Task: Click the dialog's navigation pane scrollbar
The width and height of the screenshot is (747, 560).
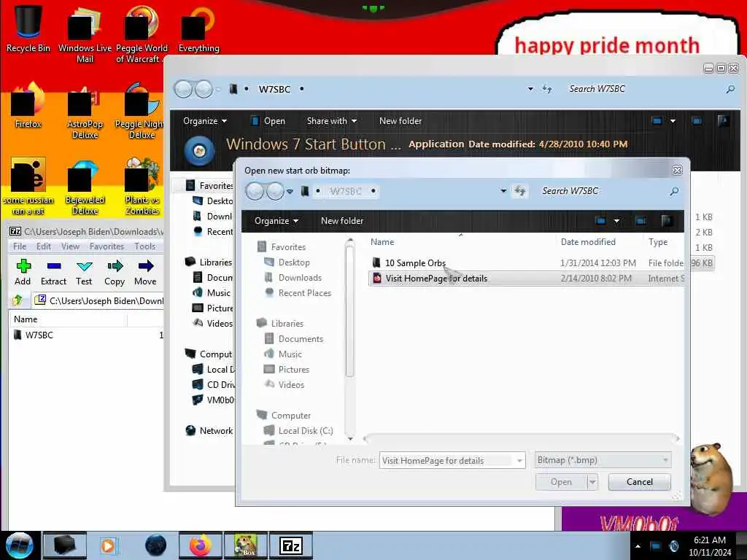Action: click(x=350, y=309)
